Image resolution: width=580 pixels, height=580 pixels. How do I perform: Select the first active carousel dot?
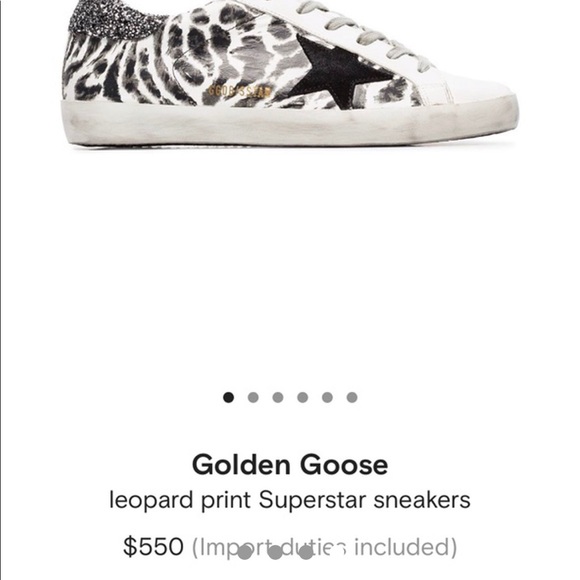tap(229, 397)
